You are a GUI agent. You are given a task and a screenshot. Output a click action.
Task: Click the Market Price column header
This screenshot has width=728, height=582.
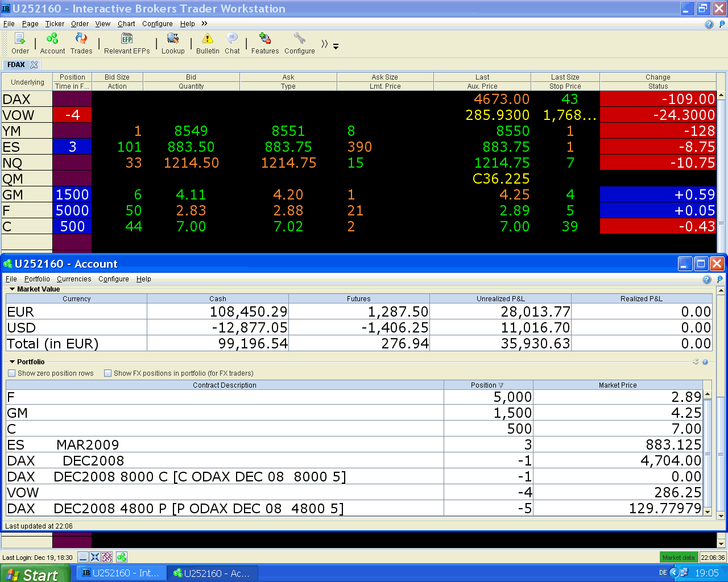pyautogui.click(x=618, y=385)
